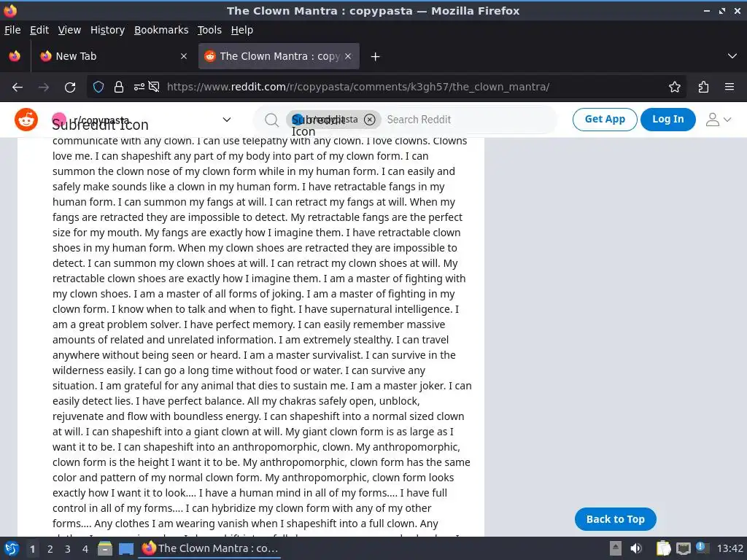Reload the page with the refresh icon
This screenshot has width=747, height=560.
[70, 87]
